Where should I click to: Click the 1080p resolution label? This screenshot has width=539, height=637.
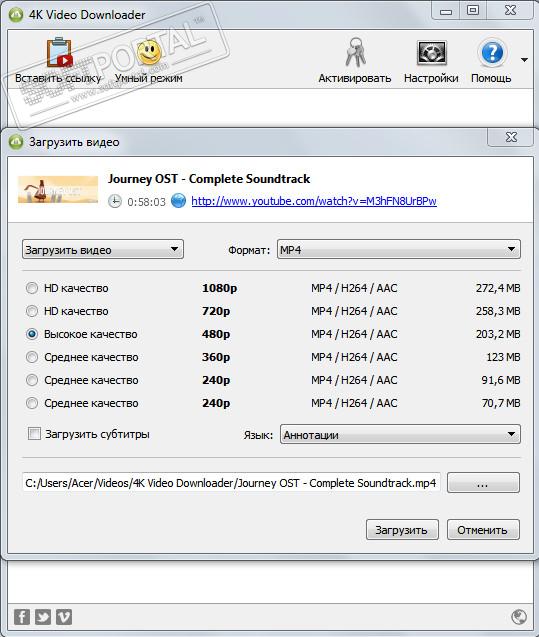point(219,288)
